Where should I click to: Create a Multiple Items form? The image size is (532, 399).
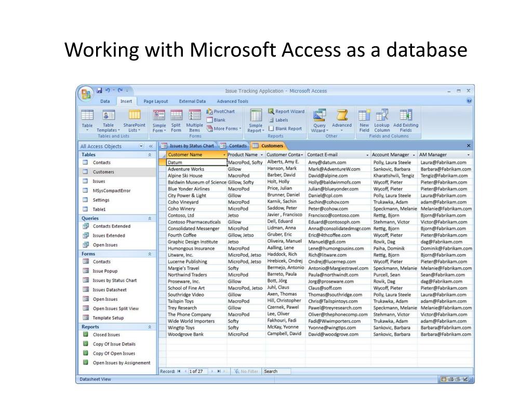click(x=194, y=121)
